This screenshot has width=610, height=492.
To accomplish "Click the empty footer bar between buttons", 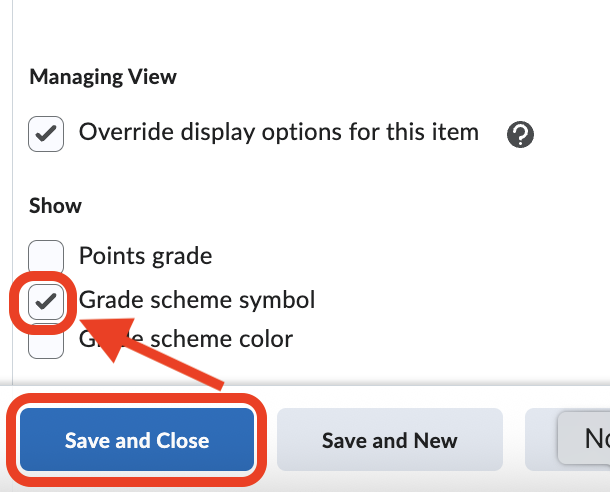I will pyautogui.click(x=514, y=439).
